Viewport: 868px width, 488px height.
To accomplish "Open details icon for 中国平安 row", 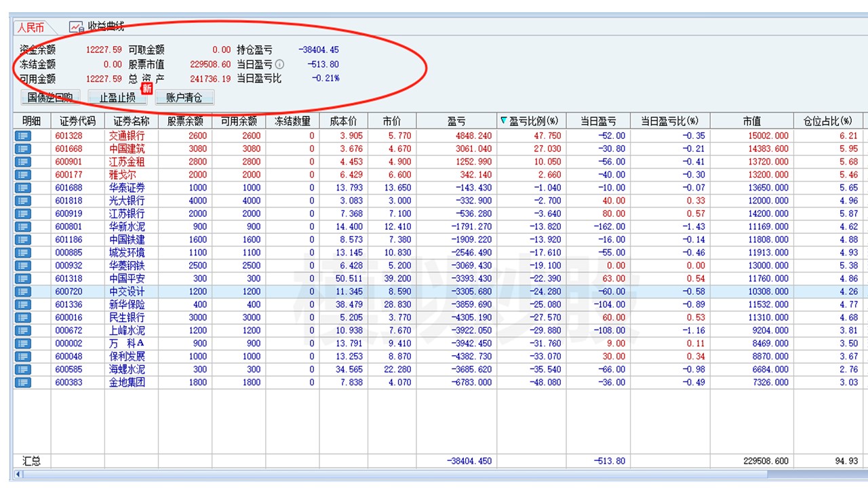I will click(x=23, y=279).
